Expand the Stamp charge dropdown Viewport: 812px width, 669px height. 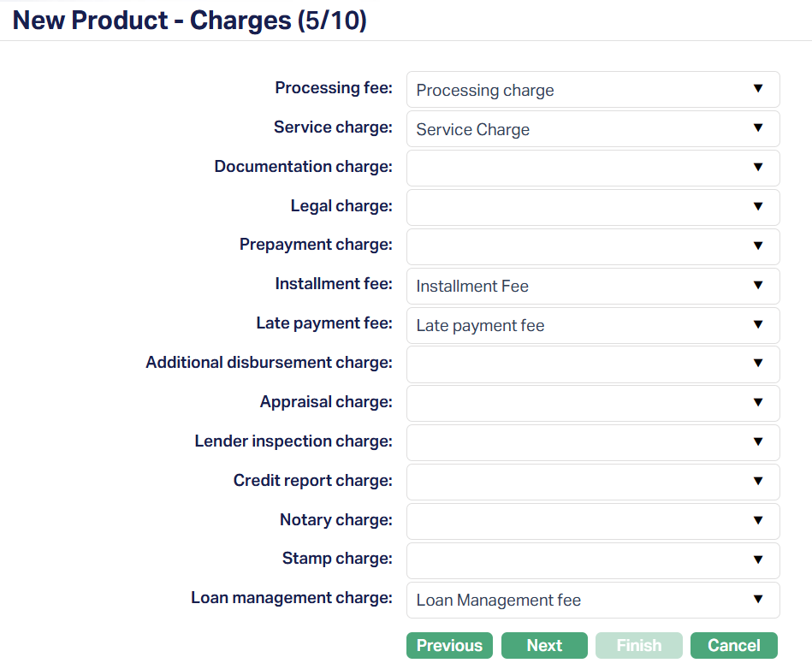592,560
